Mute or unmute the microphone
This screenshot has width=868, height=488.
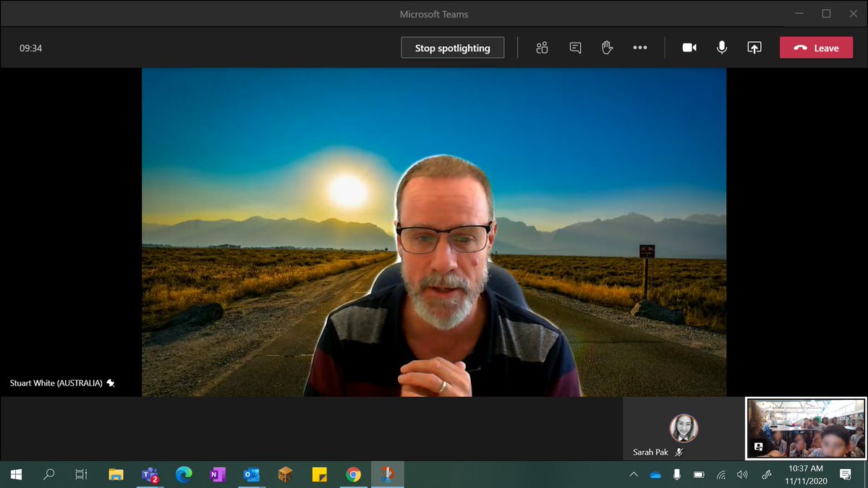722,48
